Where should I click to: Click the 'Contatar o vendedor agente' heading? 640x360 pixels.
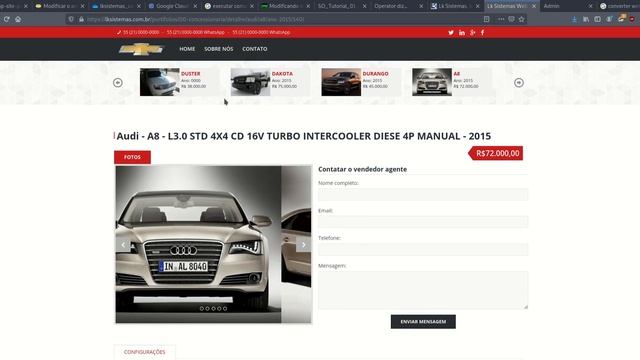pos(362,169)
